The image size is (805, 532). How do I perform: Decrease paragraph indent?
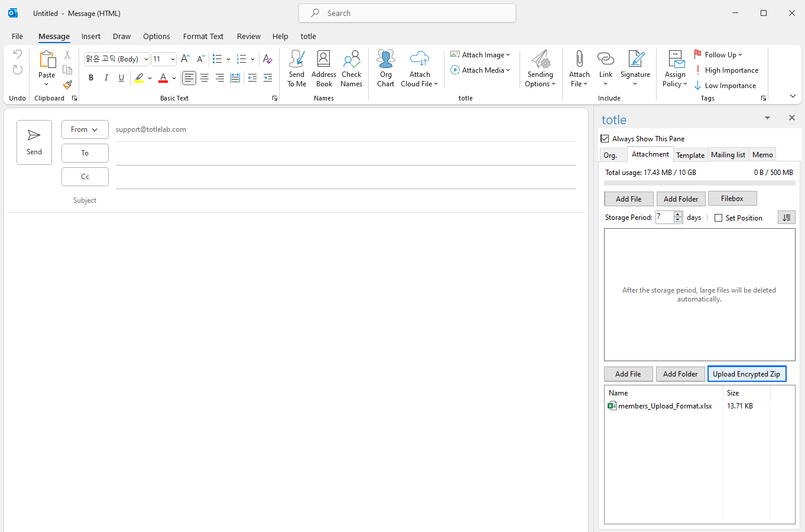[x=252, y=78]
